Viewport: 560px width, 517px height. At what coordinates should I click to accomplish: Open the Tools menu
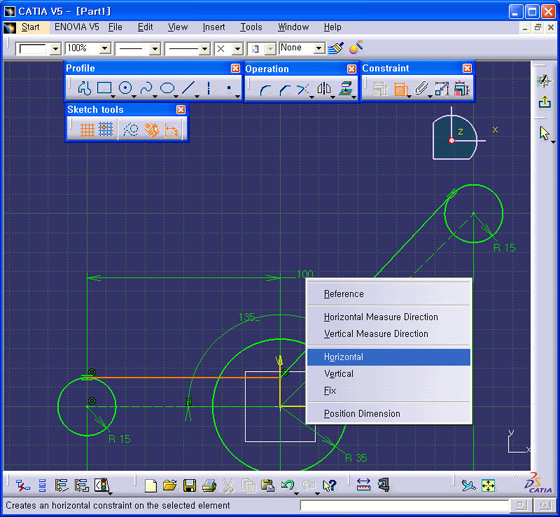tap(251, 27)
